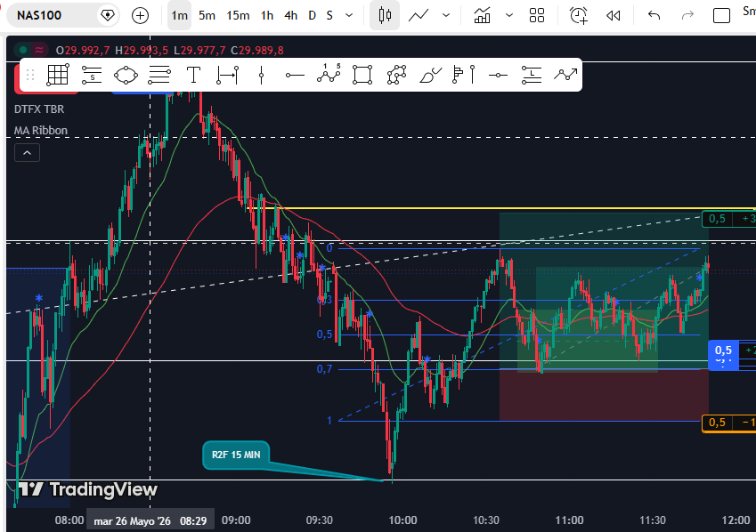The width and height of the screenshot is (756, 532).
Task: Select the Brush drawing tool
Action: [431, 75]
